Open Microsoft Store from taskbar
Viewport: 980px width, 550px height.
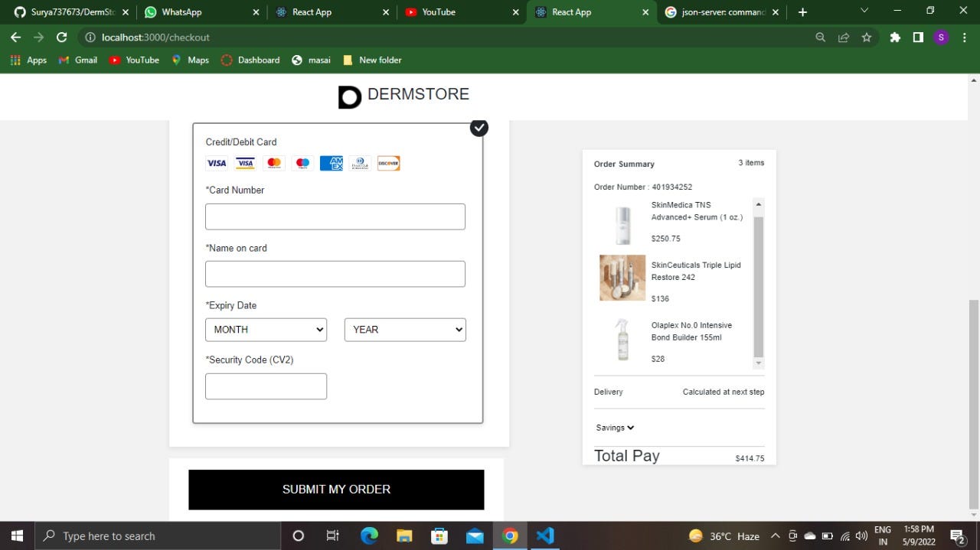pos(439,535)
